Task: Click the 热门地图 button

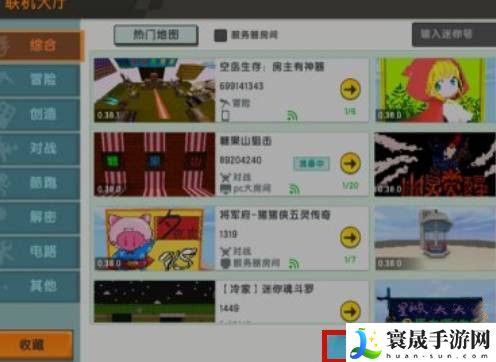Action: (156, 35)
